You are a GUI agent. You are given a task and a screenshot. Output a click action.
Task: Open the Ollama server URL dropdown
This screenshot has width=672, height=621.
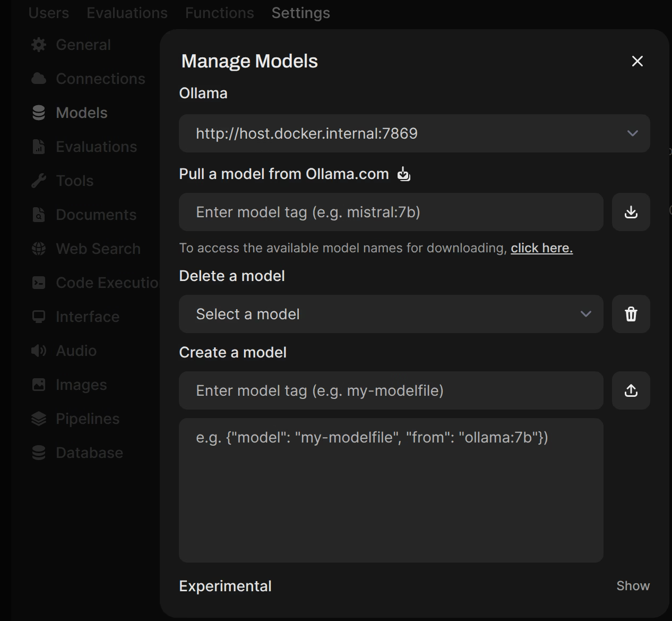coord(415,133)
